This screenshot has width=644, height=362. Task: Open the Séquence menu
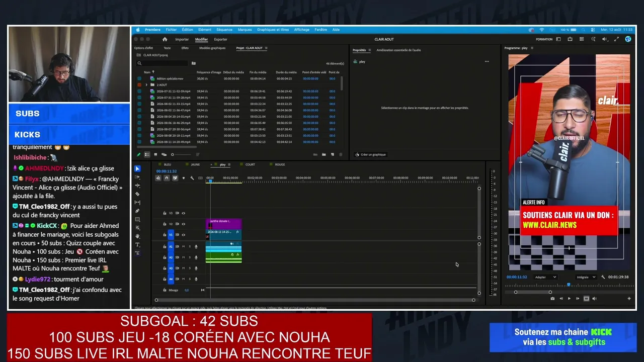[x=224, y=30]
